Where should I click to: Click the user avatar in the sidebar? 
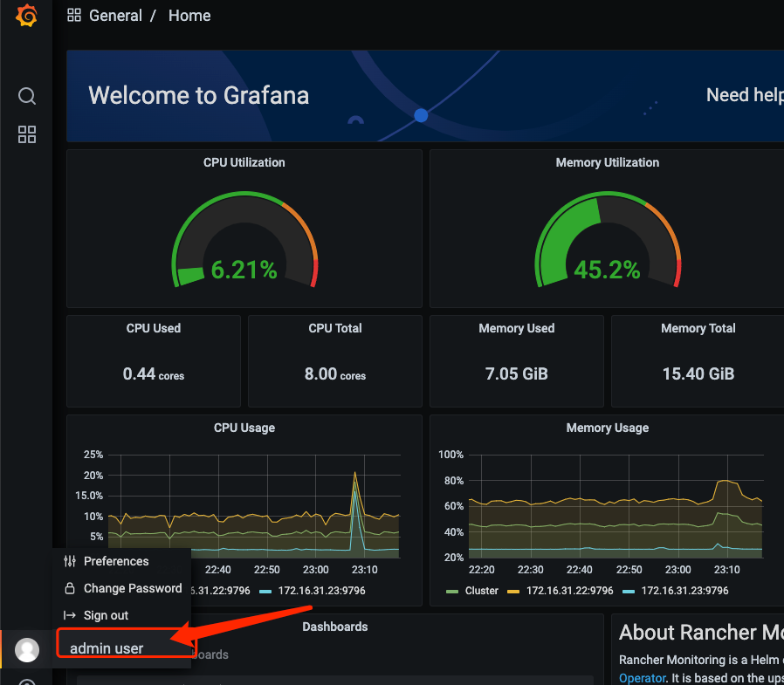pos(27,649)
